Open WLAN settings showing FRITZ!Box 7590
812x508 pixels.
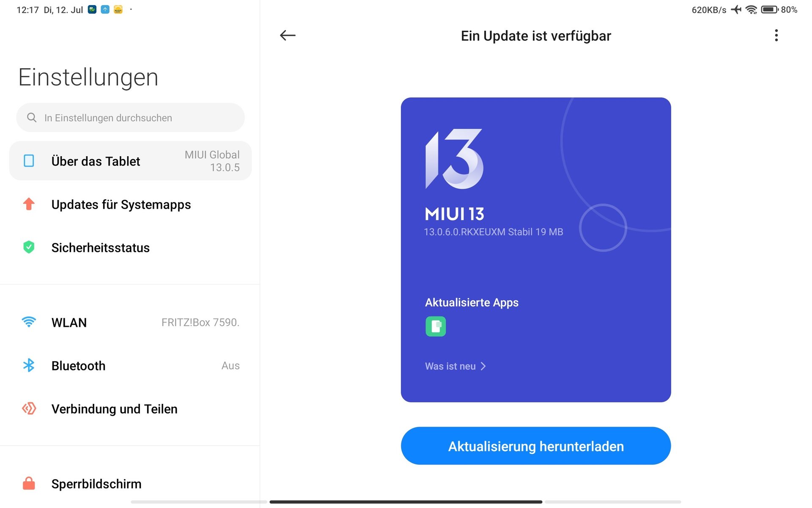pyautogui.click(x=130, y=322)
